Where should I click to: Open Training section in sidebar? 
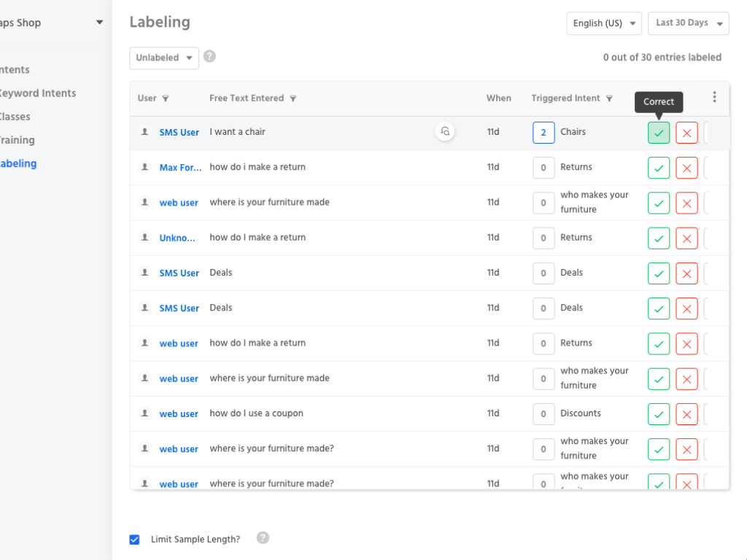point(18,140)
